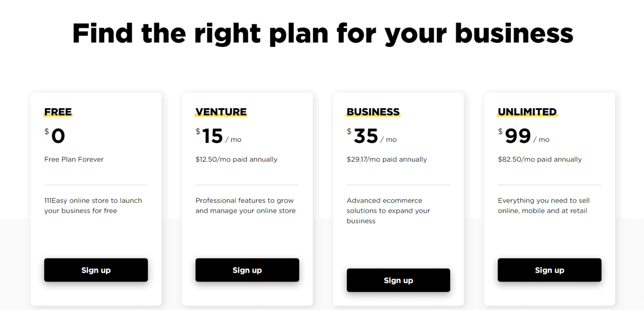Click the $82.50/mo annual pricing text

539,159
